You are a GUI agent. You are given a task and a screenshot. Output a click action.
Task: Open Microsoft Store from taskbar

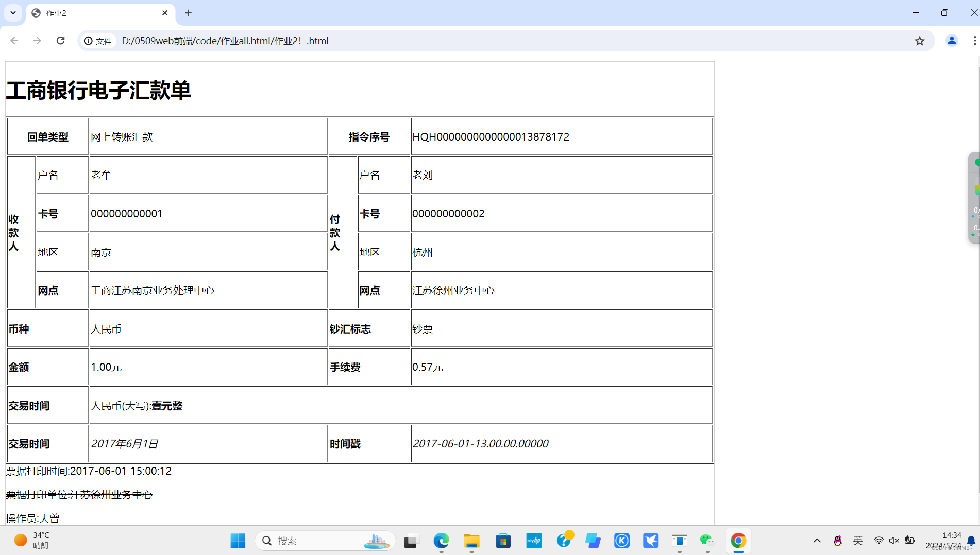tap(503, 541)
